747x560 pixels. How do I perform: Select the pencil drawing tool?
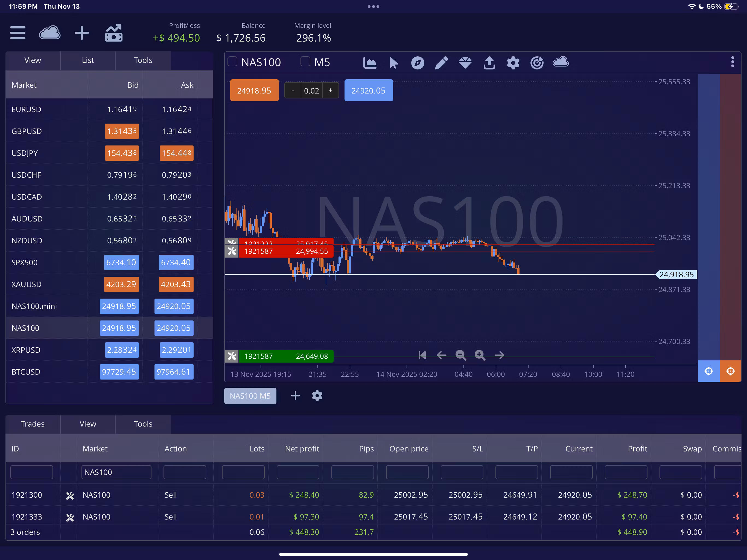tap(441, 63)
